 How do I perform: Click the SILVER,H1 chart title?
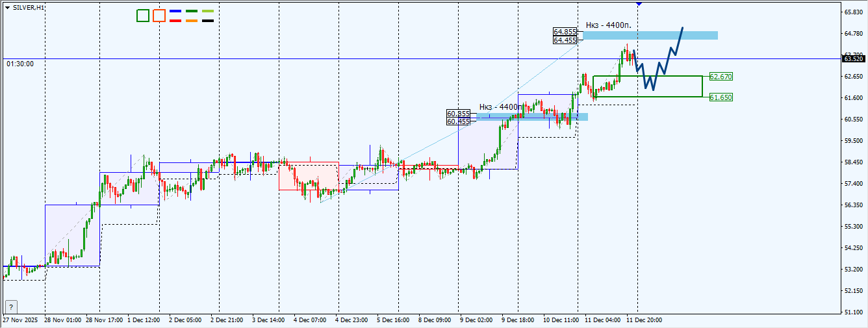point(29,7)
